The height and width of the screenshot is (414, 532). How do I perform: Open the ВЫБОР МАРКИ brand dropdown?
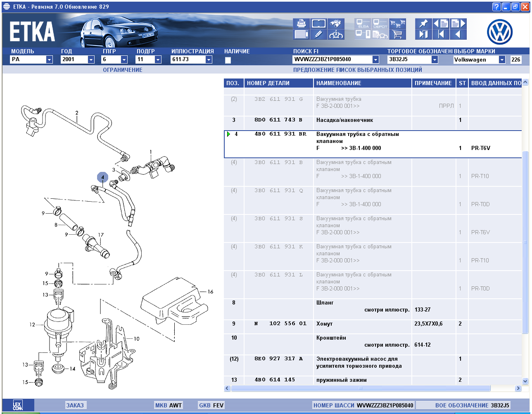coord(502,59)
